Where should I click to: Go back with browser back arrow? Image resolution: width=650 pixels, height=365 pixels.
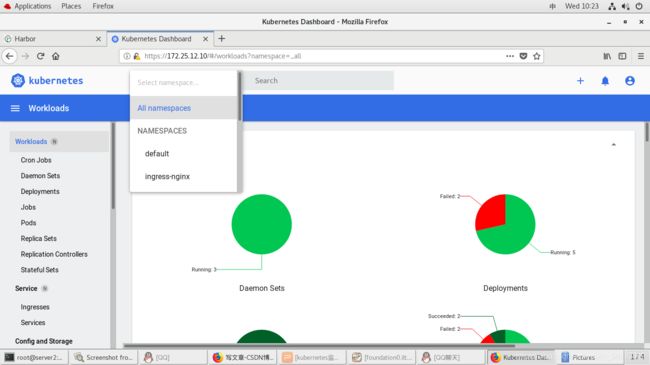tap(10, 56)
